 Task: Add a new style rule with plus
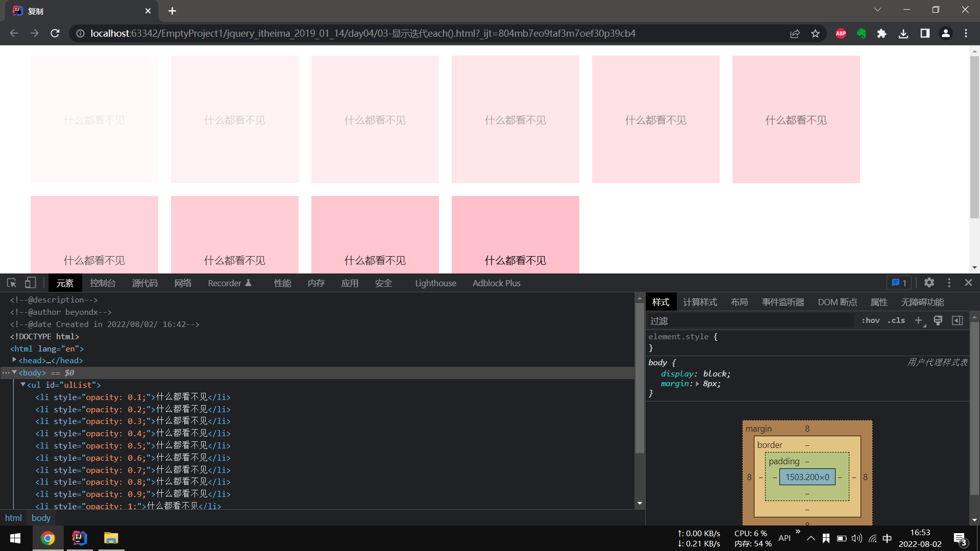(x=919, y=320)
